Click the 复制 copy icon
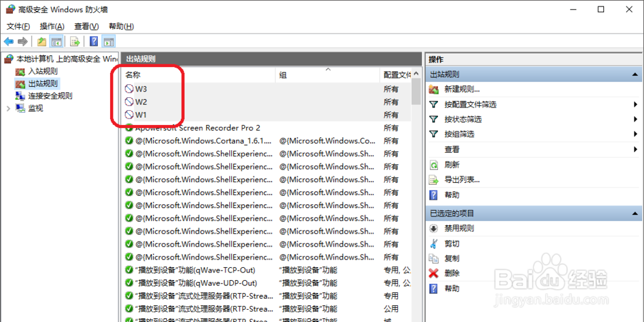Image resolution: width=644 pixels, height=322 pixels. click(x=433, y=258)
